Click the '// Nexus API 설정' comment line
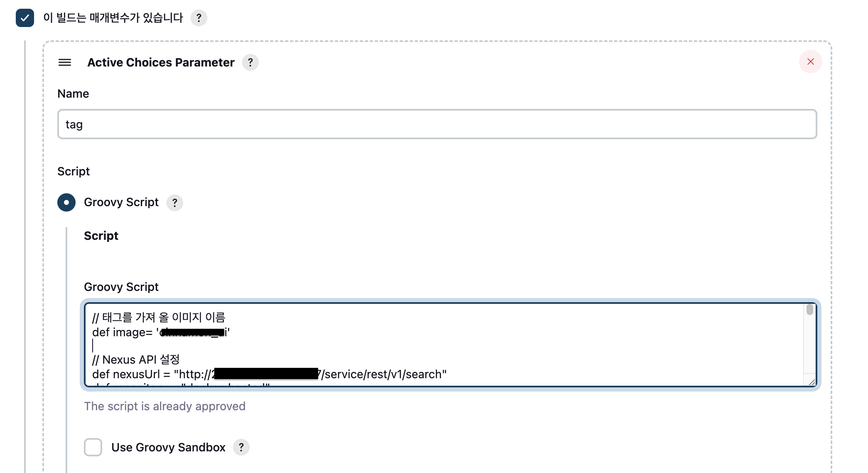The image size is (868, 473). pos(136,360)
